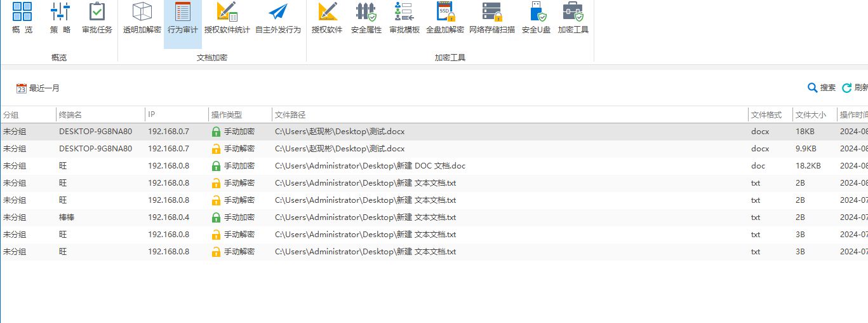868x323 pixels.
Task: Click the green lock in the 新建 DOC 文档 row
Action: point(216,166)
